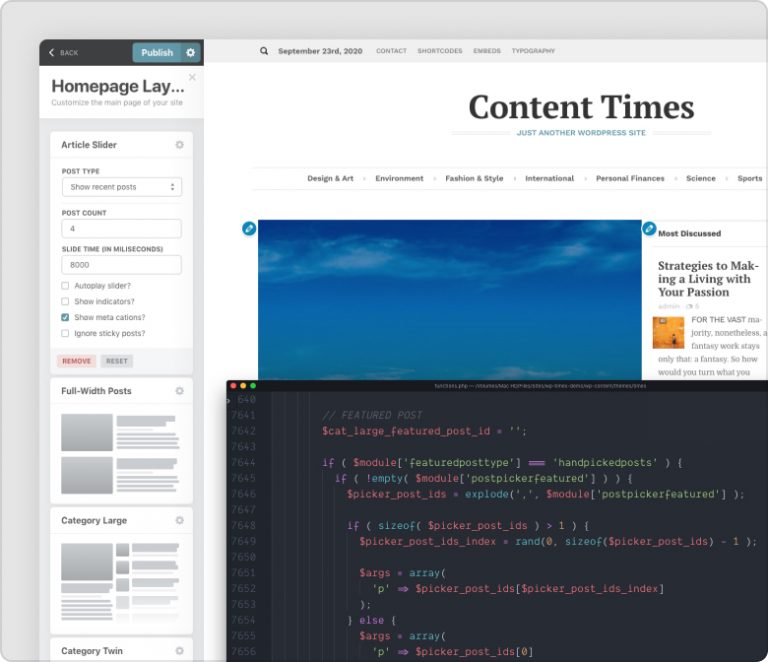Open the Full-Width Posts settings gear
Viewport: 768px width, 662px height.
(180, 391)
